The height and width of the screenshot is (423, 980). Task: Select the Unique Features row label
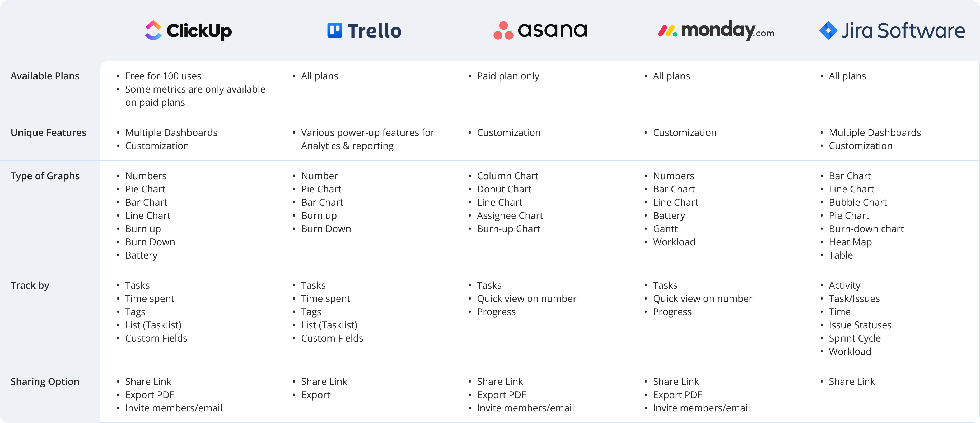(48, 132)
